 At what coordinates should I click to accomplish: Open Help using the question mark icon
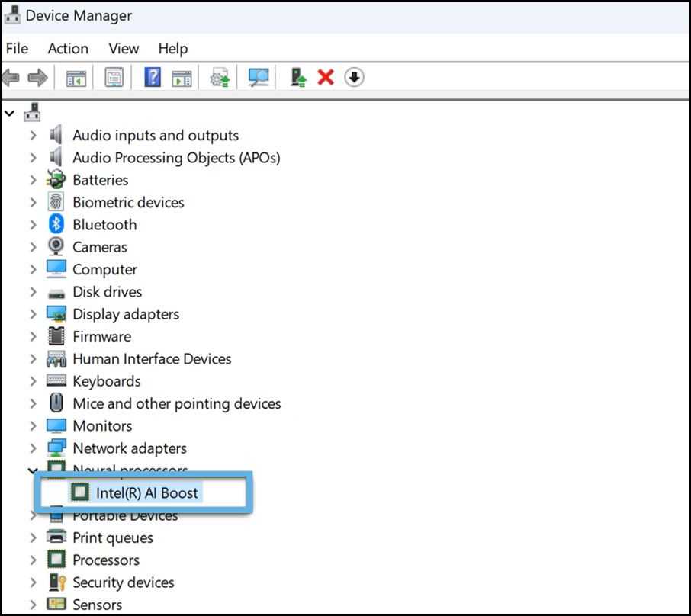click(150, 76)
